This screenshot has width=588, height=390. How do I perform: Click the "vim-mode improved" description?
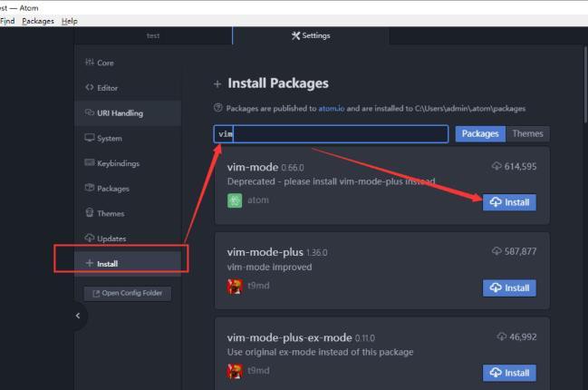tap(269, 268)
